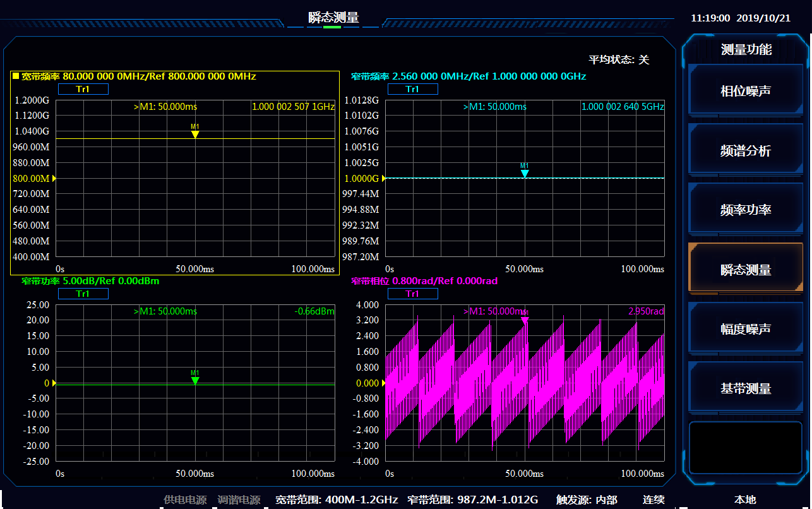
Task: Open the 频谱分析 measurement function
Action: pos(745,151)
